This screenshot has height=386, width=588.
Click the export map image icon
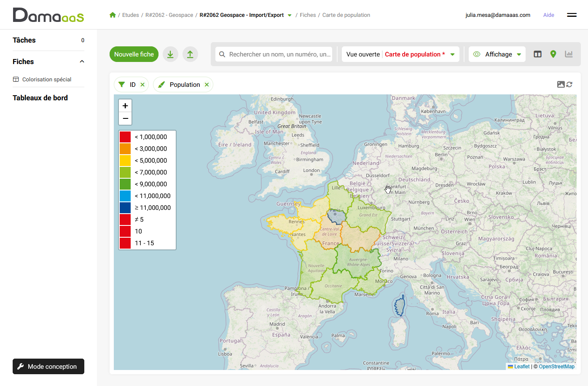coord(561,84)
